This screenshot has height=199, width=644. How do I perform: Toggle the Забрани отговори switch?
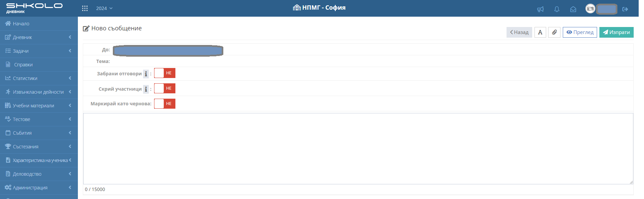pyautogui.click(x=165, y=73)
